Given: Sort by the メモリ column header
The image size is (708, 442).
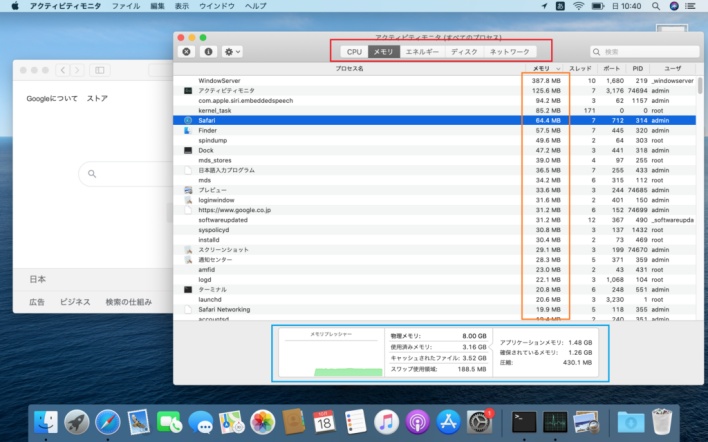Looking at the screenshot, I should click(544, 69).
